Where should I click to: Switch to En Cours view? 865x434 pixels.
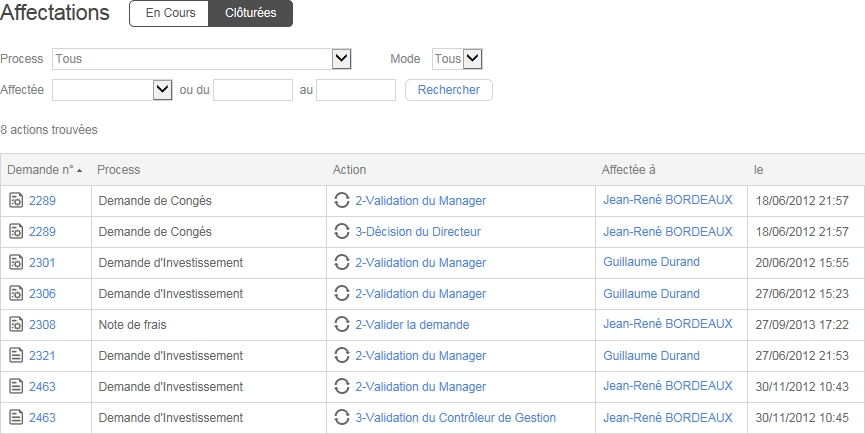(x=170, y=14)
